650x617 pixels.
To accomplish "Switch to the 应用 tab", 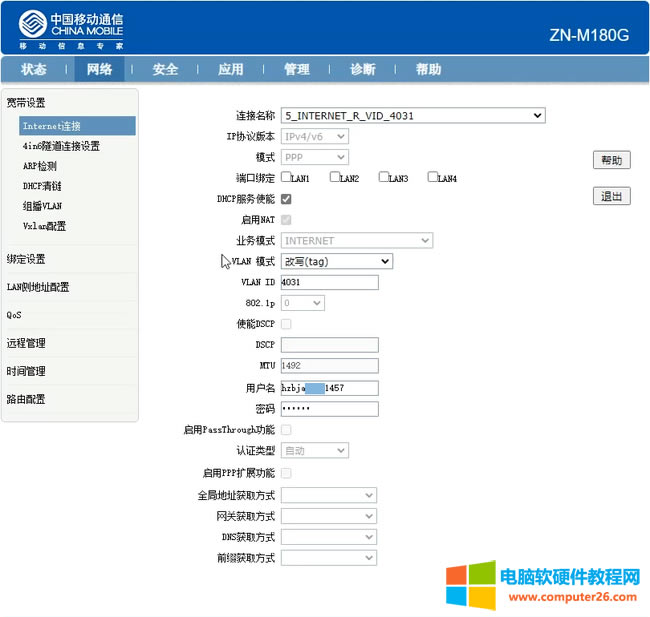I will point(231,69).
